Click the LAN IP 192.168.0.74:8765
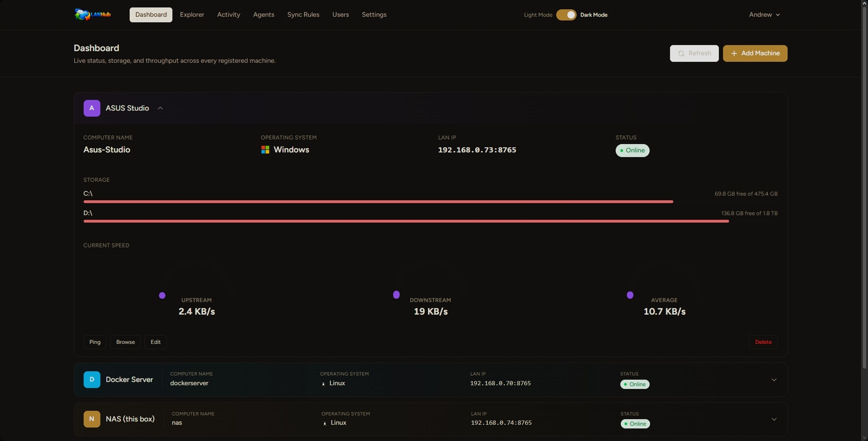 501,423
